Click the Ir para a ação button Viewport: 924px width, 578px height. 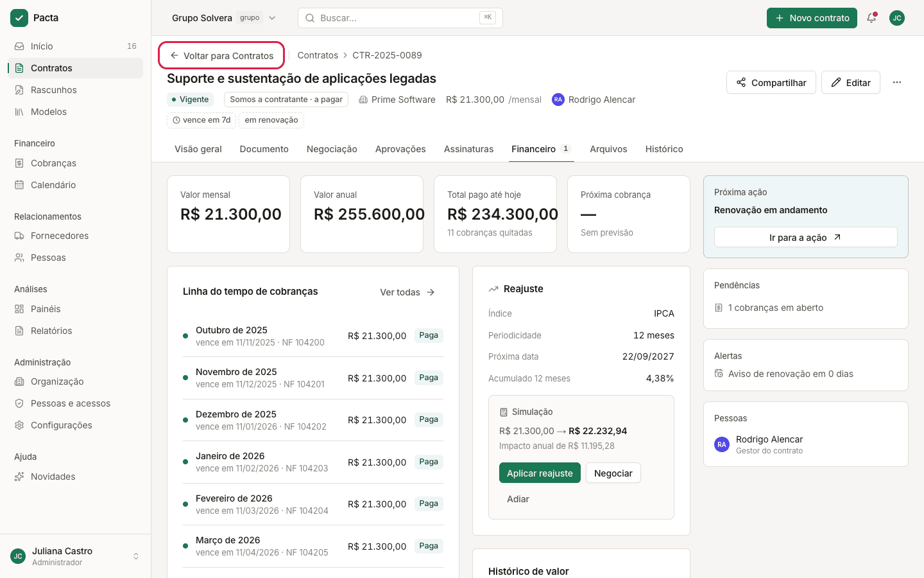click(x=806, y=237)
